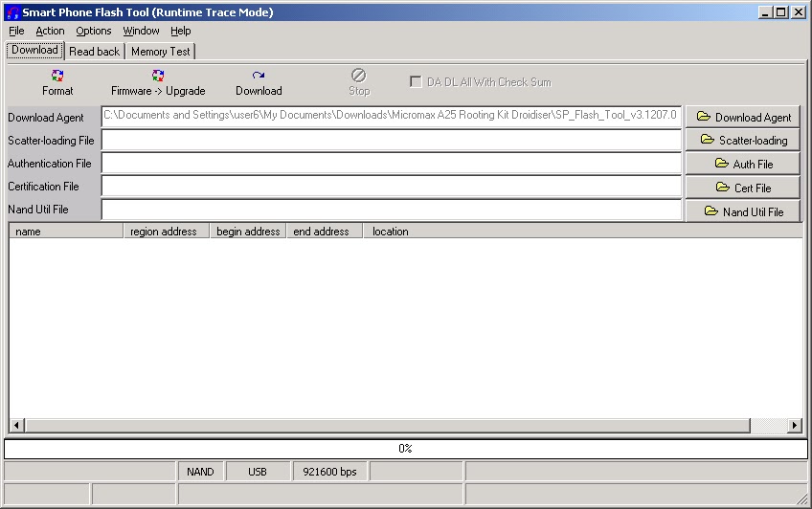Click the Nand Util File browse button
The height and width of the screenshot is (509, 812).
(x=743, y=211)
